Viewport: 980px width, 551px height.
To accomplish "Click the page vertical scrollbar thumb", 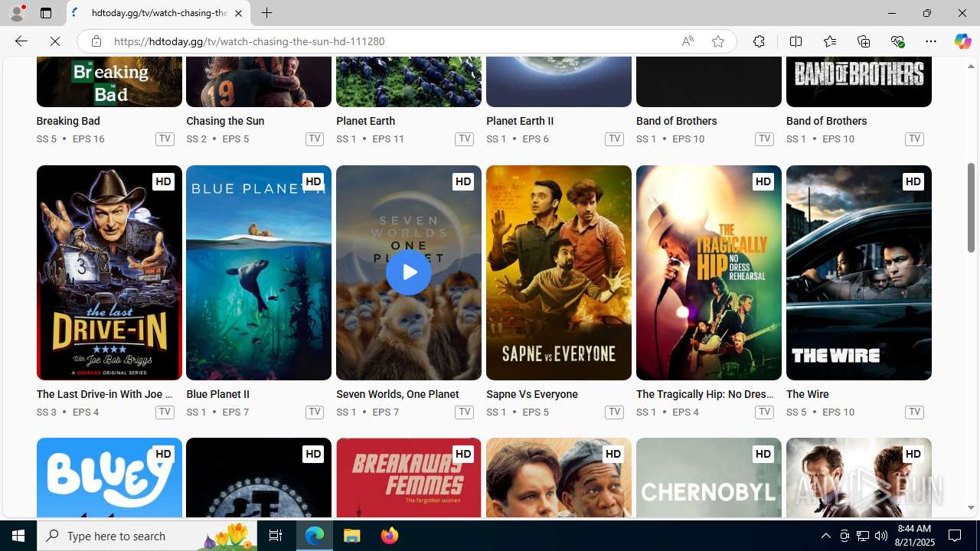I will click(971, 207).
